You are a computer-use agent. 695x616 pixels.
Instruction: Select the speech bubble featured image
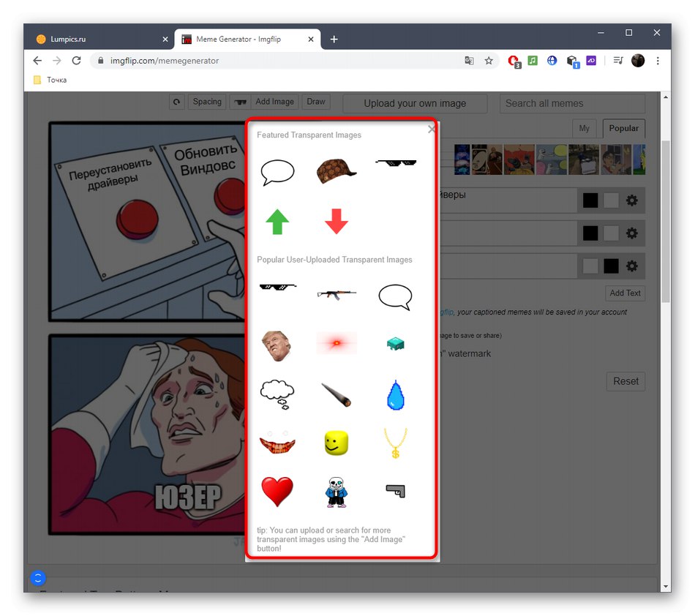pyautogui.click(x=277, y=173)
